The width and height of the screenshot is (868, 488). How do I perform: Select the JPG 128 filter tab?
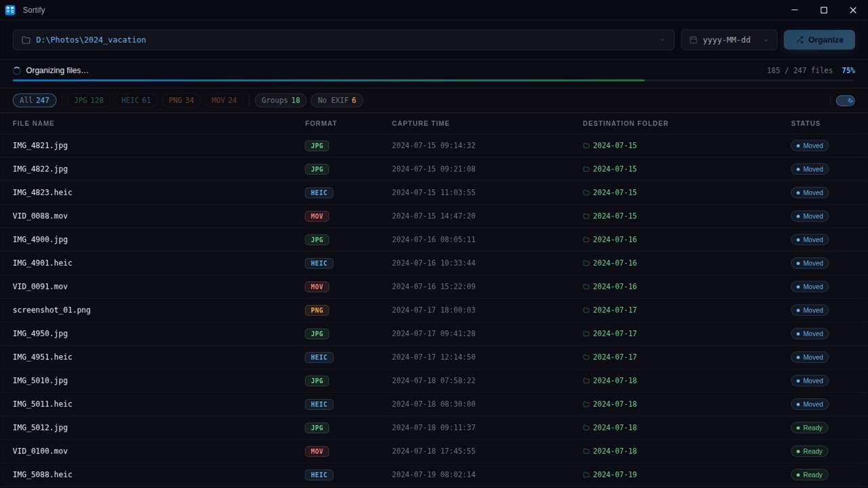(89, 100)
